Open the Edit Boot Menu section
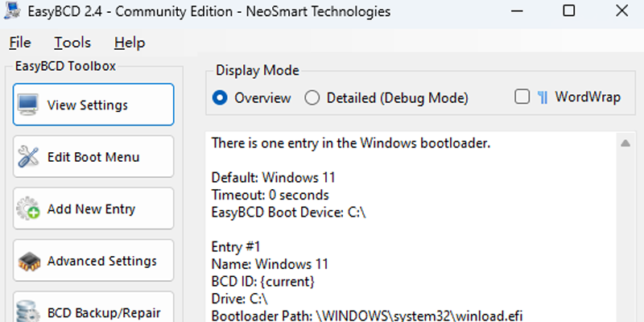Screen dimensions: 644x322 click(93, 157)
